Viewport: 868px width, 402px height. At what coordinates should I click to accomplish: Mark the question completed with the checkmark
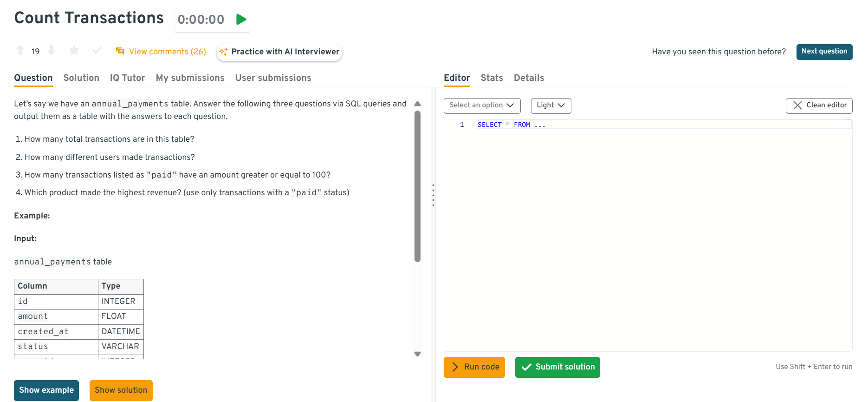click(97, 51)
